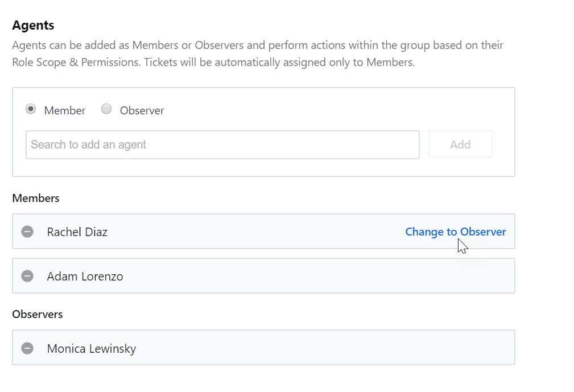Select the Observer radio button
574x392 pixels.
tap(106, 109)
